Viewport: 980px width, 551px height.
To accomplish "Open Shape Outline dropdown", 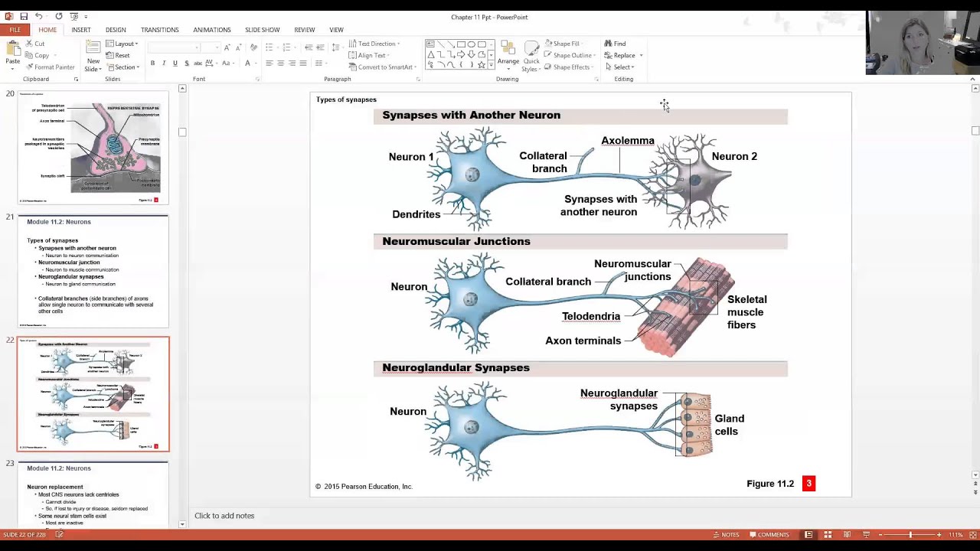I will 570,55.
